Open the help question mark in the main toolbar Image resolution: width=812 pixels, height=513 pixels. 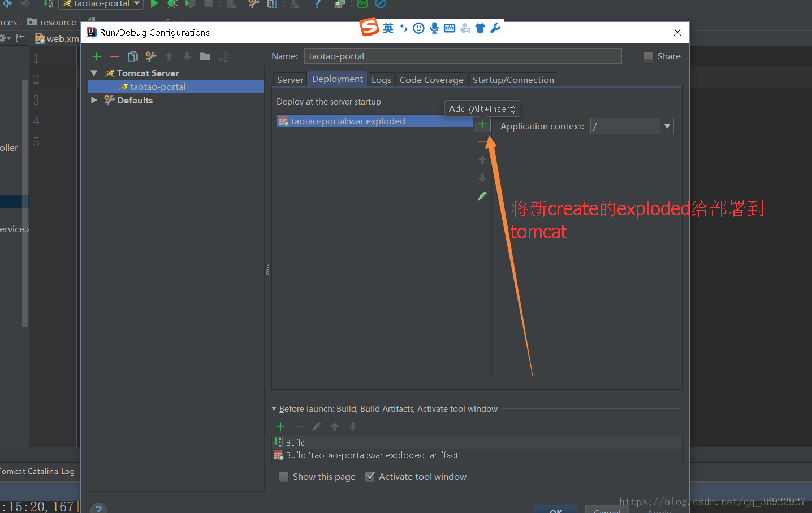point(318,3)
